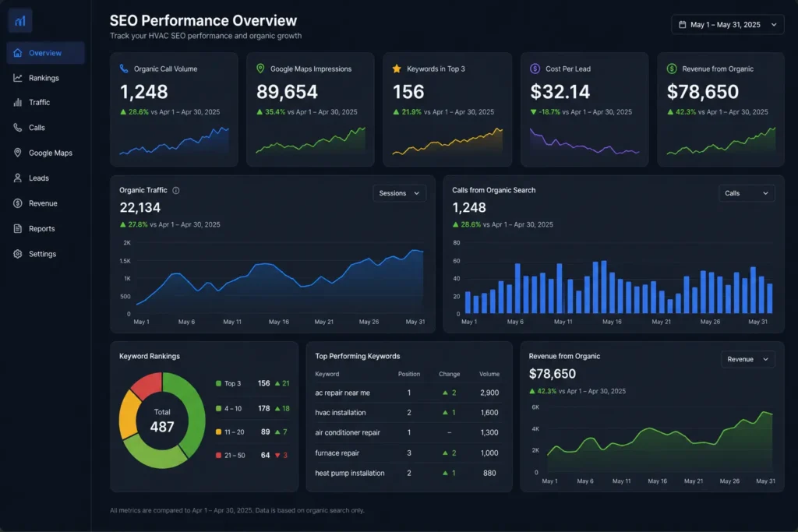Screen dimensions: 798x532
Task: Click the "heat pump installation" keyword
Action: [350, 473]
